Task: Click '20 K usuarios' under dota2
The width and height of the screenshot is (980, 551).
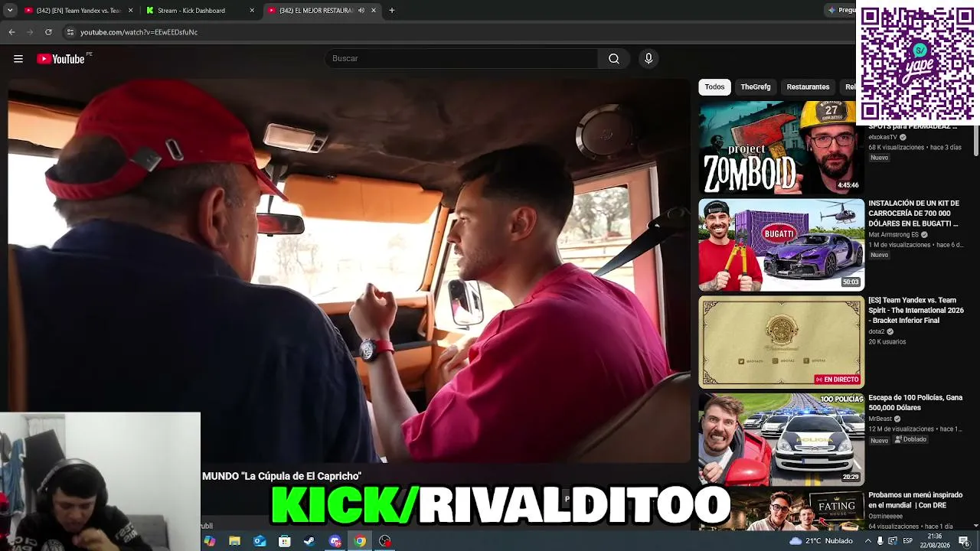Action: [887, 342]
